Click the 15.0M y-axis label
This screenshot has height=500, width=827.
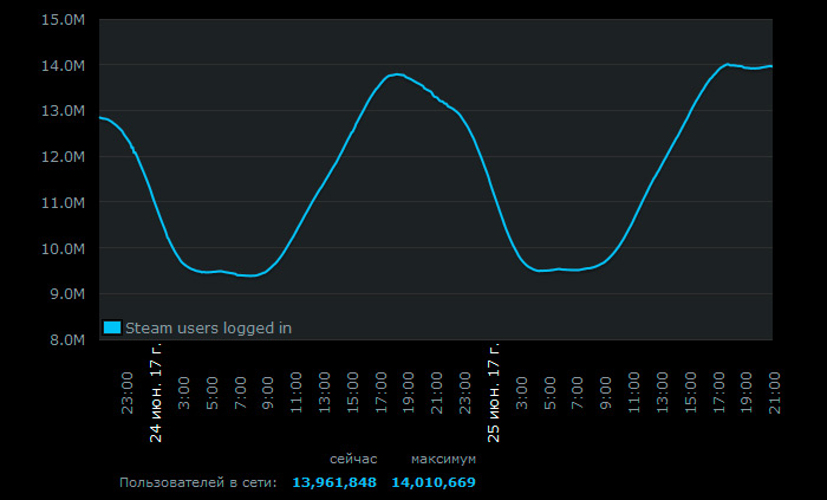click(x=64, y=20)
